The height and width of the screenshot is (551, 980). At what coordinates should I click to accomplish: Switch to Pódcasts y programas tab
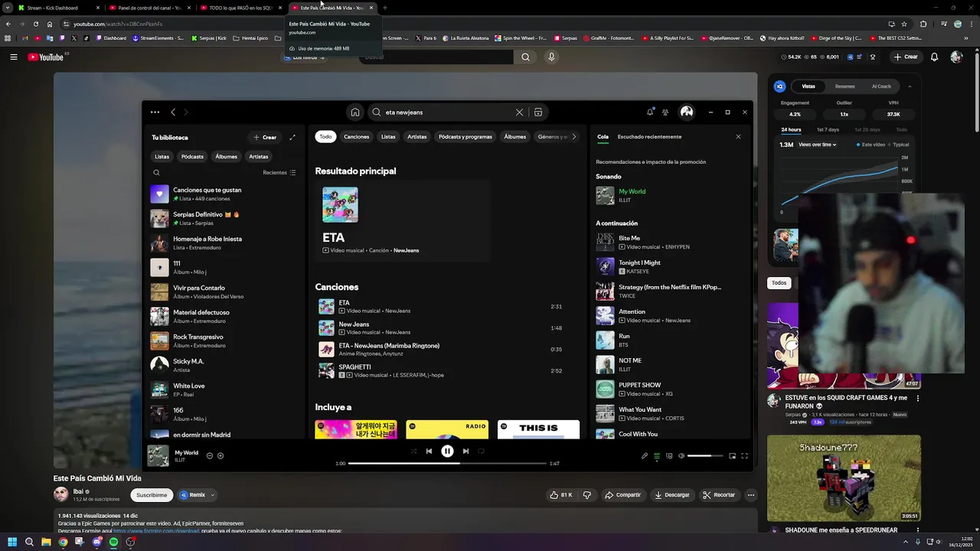[x=465, y=137]
